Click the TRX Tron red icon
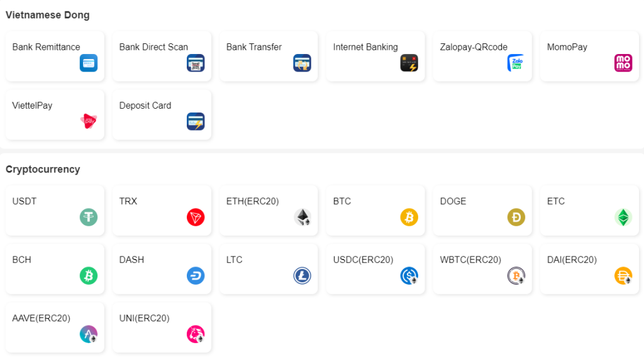This screenshot has height=357, width=644. click(196, 217)
